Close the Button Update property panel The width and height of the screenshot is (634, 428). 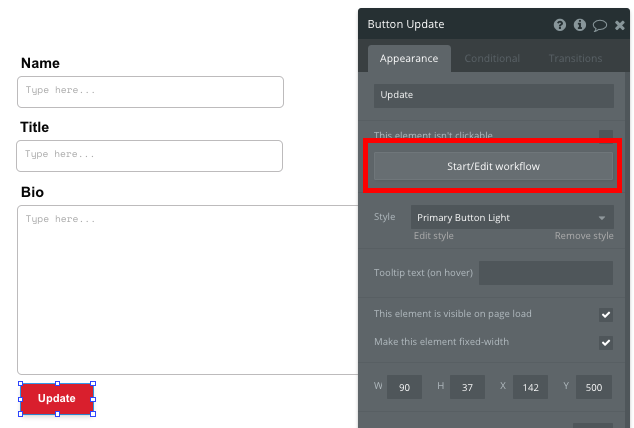619,25
